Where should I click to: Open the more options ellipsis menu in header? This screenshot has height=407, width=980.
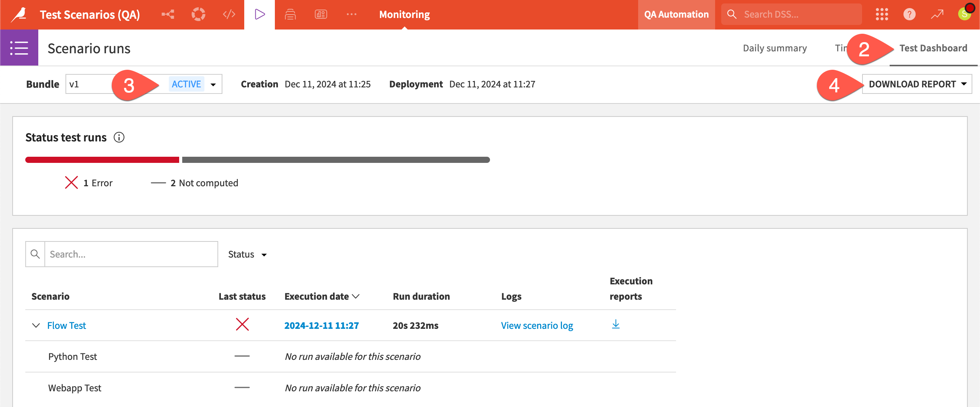point(351,14)
